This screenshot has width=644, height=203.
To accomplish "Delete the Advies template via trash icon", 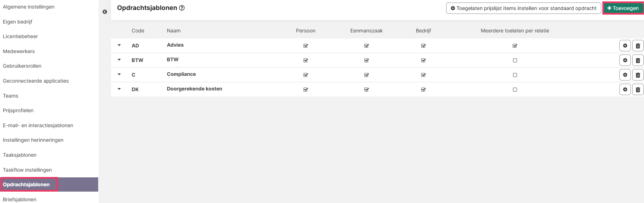I will 638,46.
